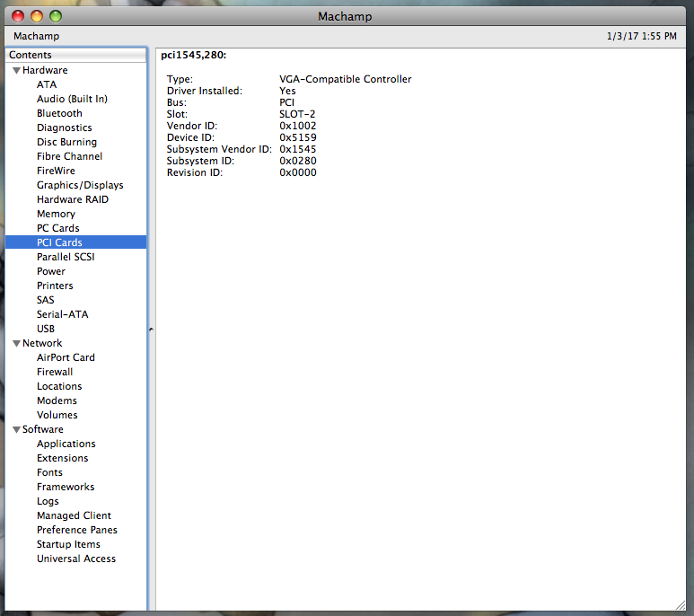Image resolution: width=694 pixels, height=616 pixels.
Task: Select Locations under Network
Action: (x=59, y=386)
